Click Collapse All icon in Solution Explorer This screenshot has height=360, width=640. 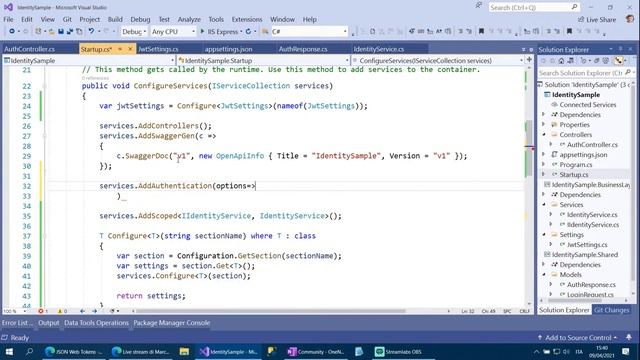coord(596,61)
